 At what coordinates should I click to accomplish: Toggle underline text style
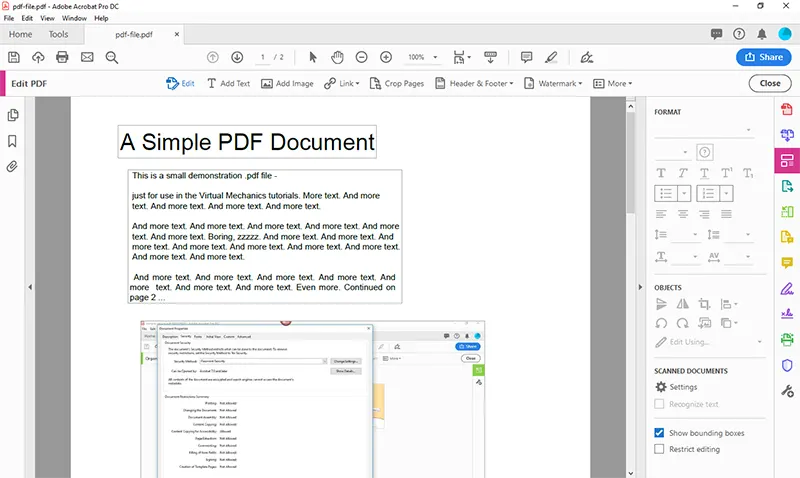(704, 173)
